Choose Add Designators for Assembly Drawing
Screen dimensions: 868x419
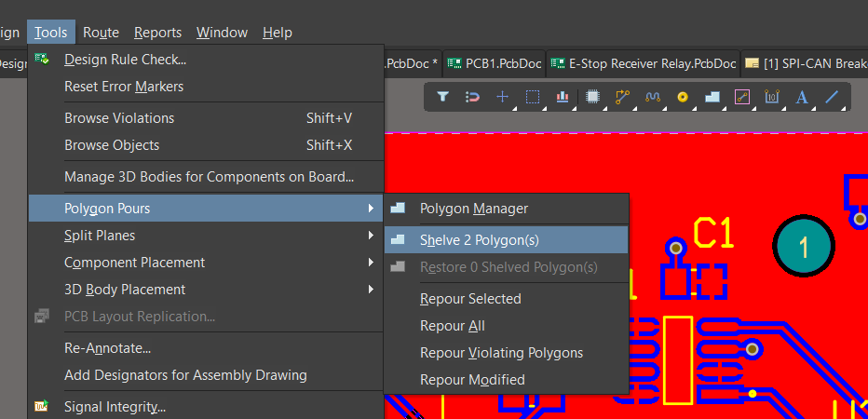206,375
